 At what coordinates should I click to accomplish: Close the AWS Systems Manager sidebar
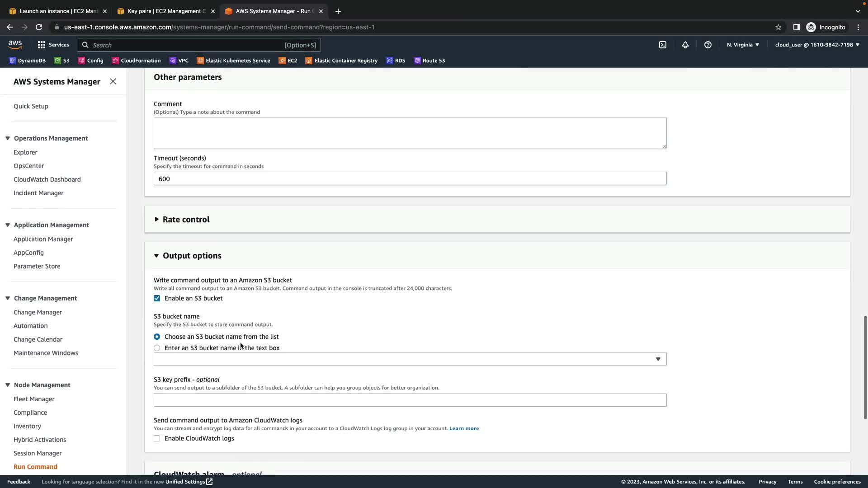[113, 81]
